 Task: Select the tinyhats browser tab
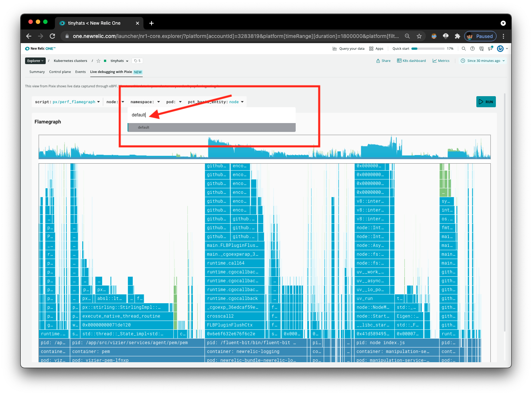click(99, 23)
